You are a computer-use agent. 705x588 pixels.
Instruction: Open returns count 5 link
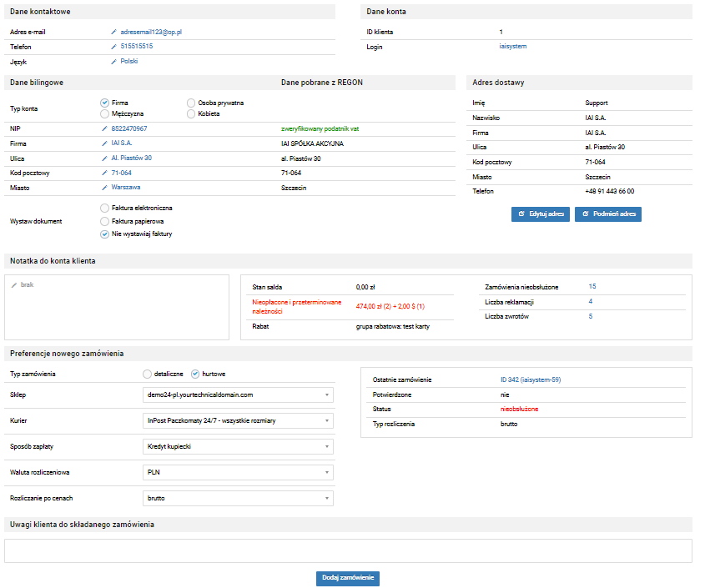(x=591, y=316)
